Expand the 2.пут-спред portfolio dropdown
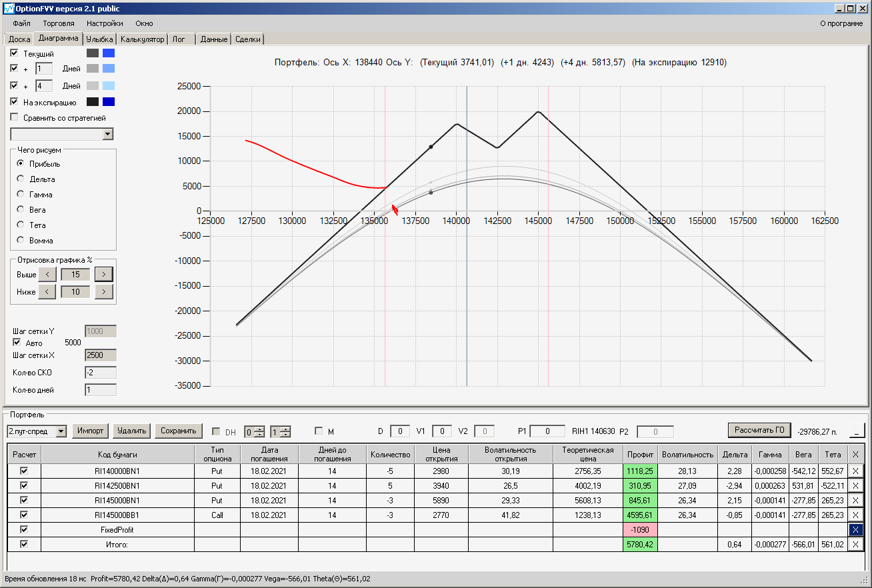Screen dimensions: 872x588 (61, 431)
